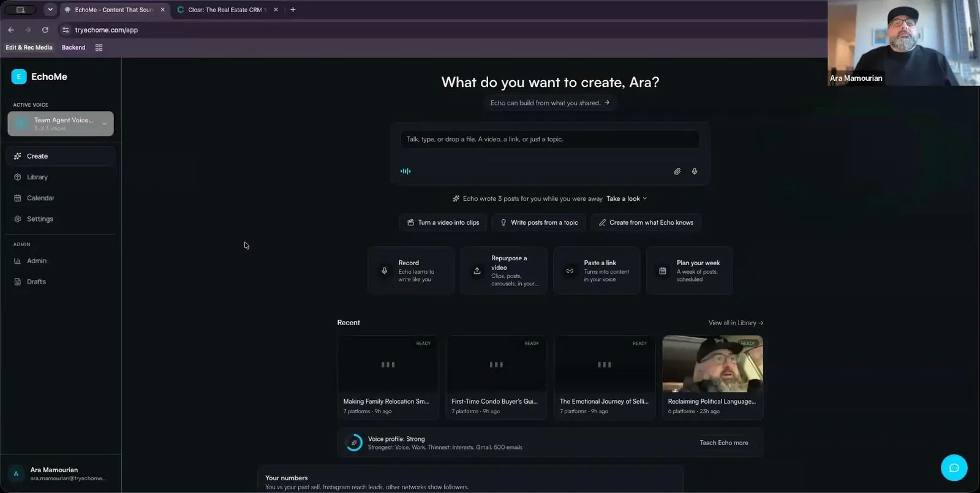Click the Library sidebar cube icon

pos(18,177)
